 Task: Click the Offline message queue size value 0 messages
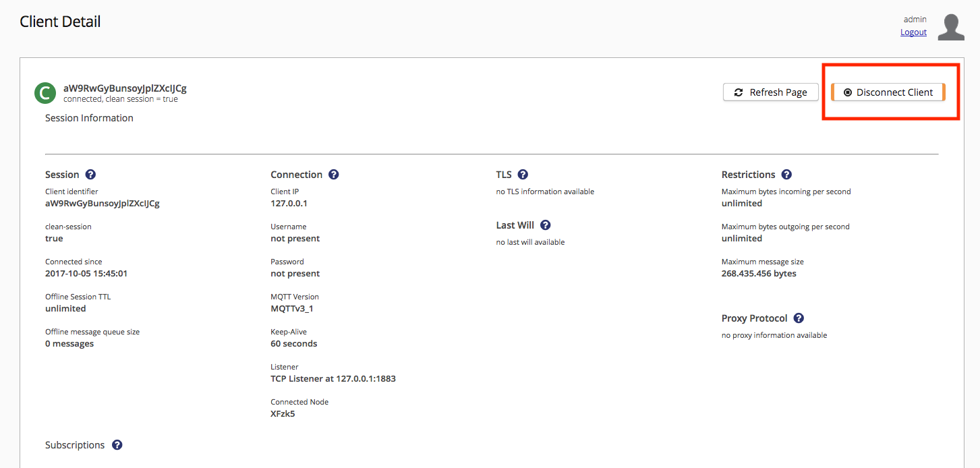69,344
